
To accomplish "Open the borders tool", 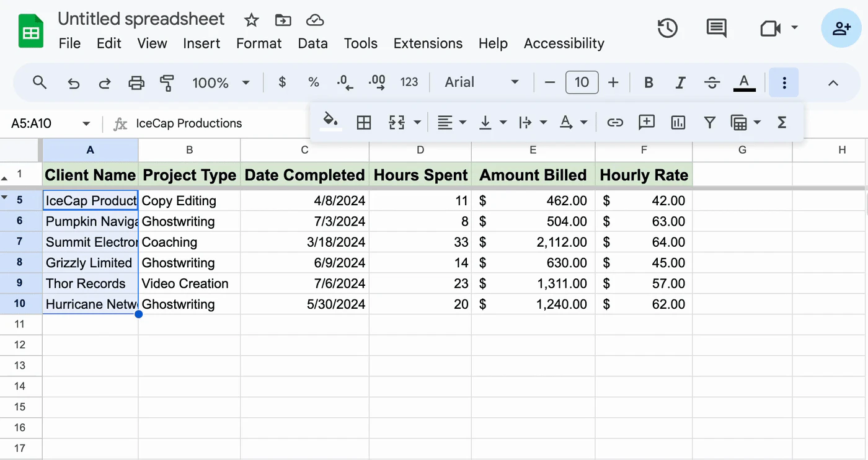I will point(364,123).
